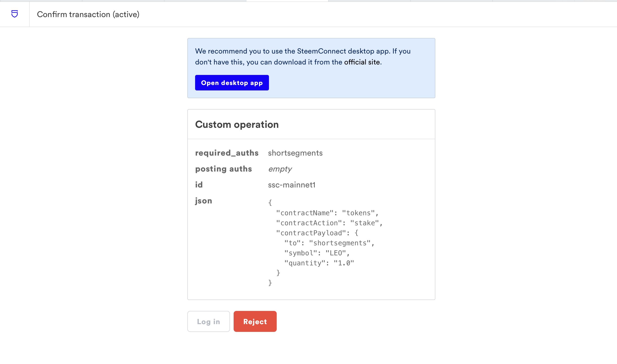Select the "to": "shortsegments" line
The height and width of the screenshot is (364, 617).
[329, 243]
